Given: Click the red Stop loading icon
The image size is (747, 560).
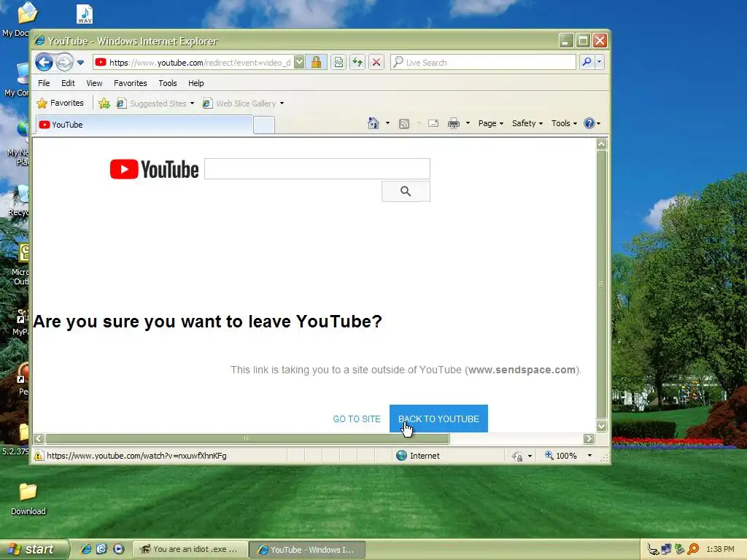Looking at the screenshot, I should [376, 62].
